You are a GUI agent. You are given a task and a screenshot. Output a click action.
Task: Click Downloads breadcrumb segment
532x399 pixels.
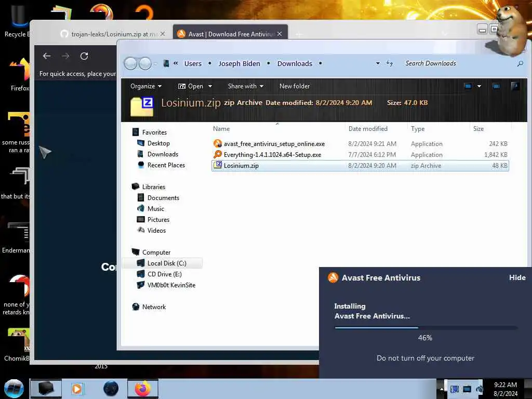(295, 63)
